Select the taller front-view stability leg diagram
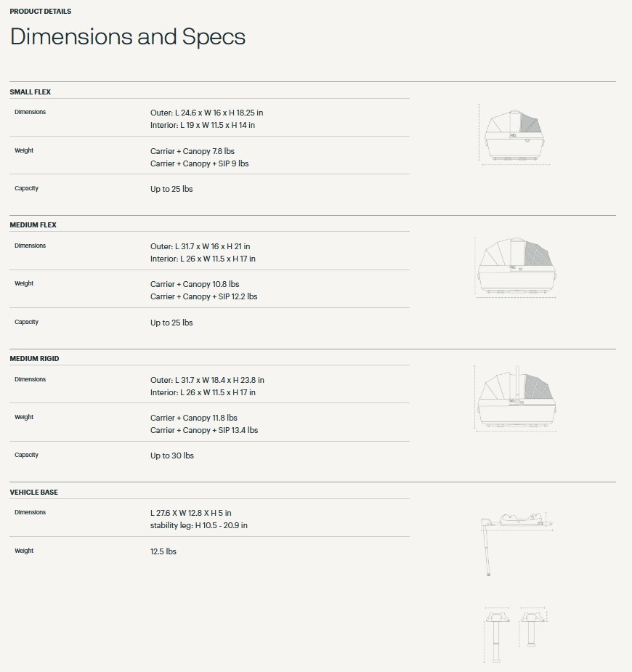632x672 pixels. pos(497,633)
